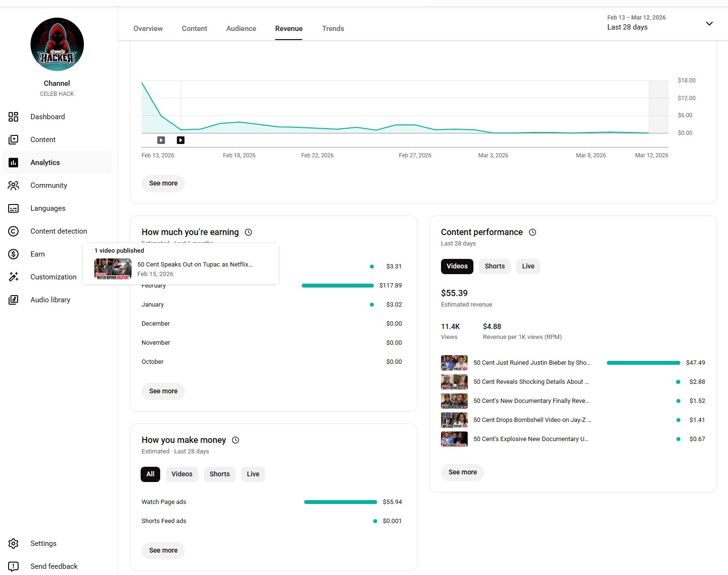Select the Live filter in Content performance
The height and width of the screenshot is (575, 728).
tap(528, 267)
